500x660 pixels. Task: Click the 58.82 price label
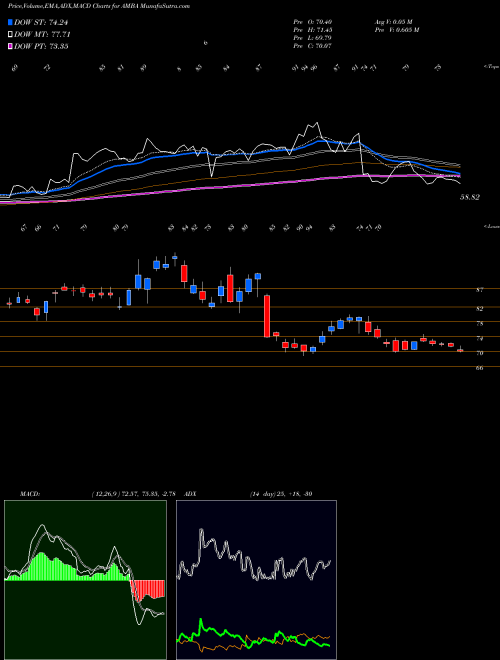(470, 197)
